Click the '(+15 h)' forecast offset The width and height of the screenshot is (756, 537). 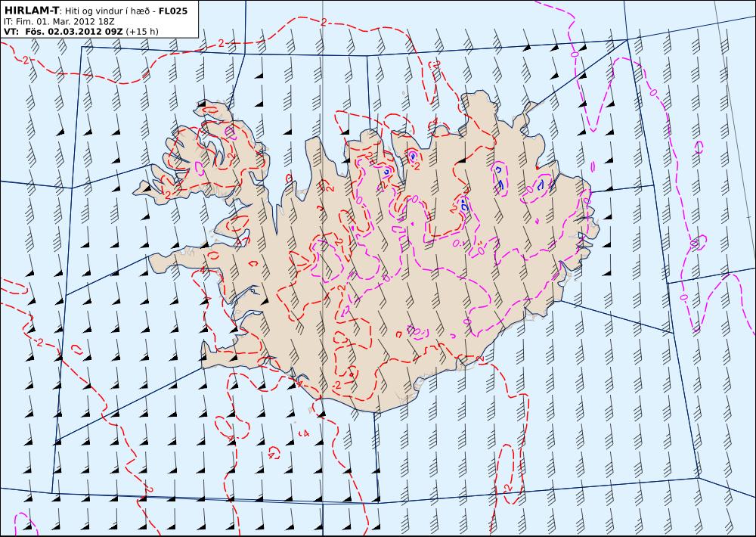(142, 31)
